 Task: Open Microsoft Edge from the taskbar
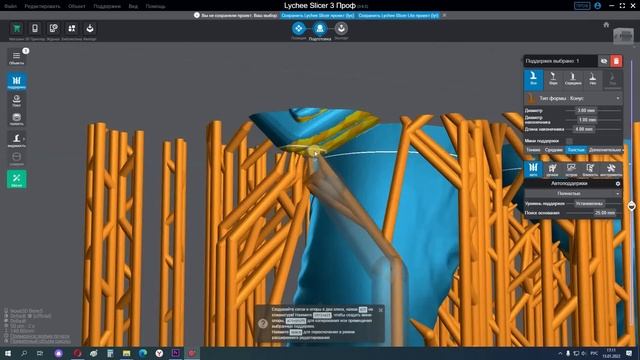tap(142, 353)
